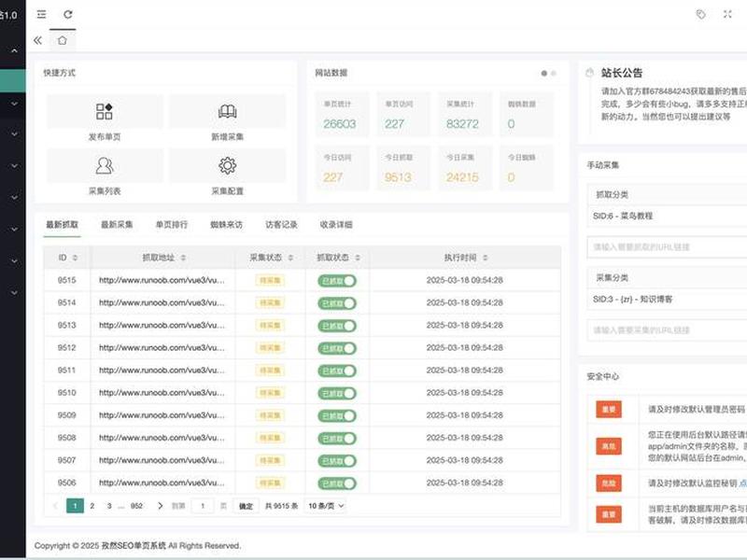Sort by the 抓取状态 column arrows
747x560 pixels.
(x=358, y=258)
